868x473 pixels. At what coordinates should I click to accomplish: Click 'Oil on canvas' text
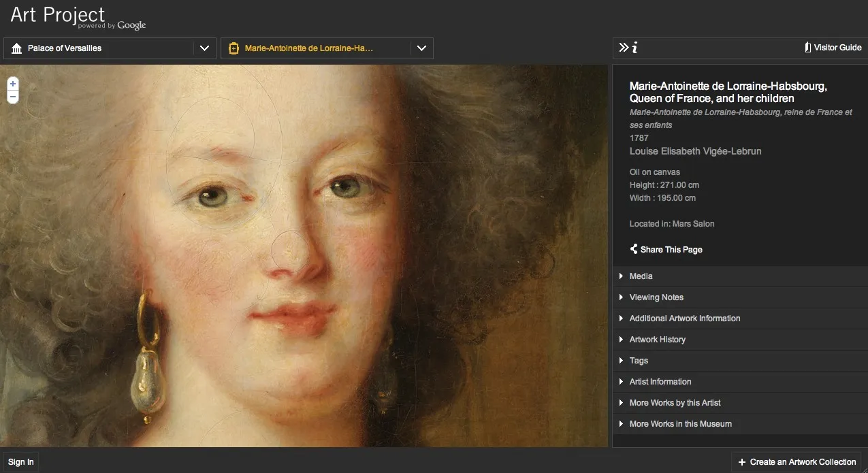[x=655, y=172]
